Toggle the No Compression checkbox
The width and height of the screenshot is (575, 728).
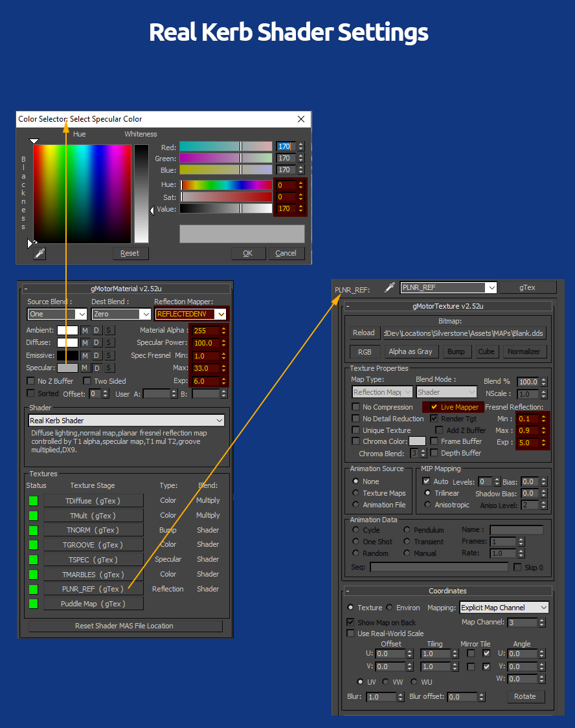pos(355,407)
